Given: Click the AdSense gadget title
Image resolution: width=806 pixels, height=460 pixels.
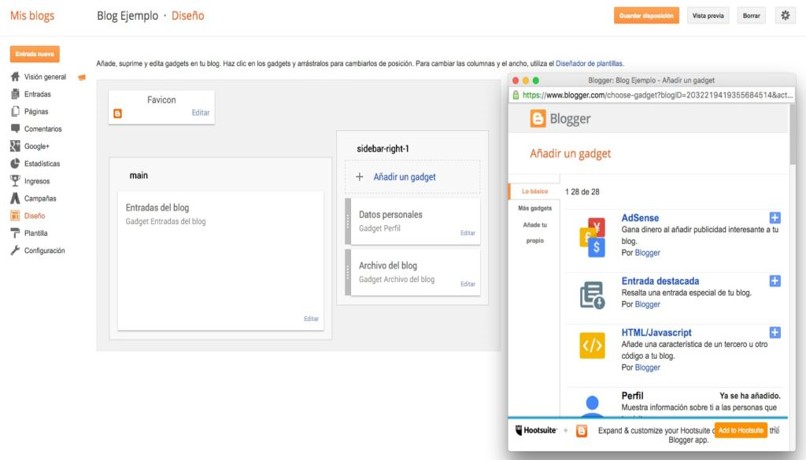Looking at the screenshot, I should tap(640, 218).
